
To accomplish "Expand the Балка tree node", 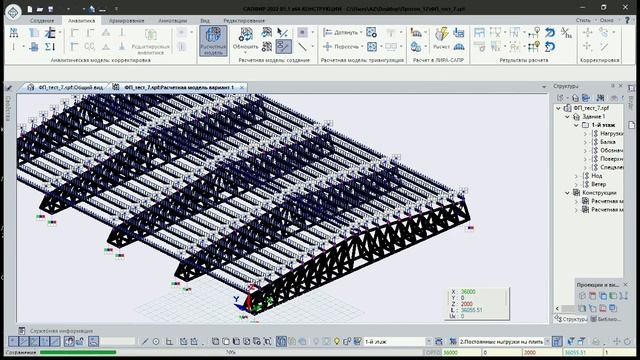I will click(x=585, y=142).
